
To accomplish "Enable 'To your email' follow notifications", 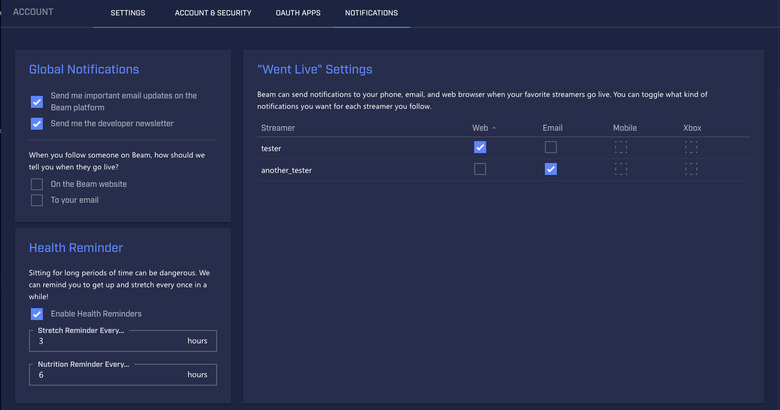I will 37,200.
